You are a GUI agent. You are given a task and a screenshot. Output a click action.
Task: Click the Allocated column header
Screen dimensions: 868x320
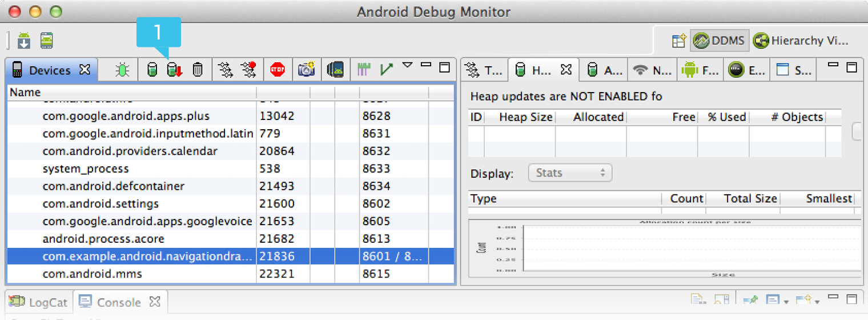[x=590, y=117]
